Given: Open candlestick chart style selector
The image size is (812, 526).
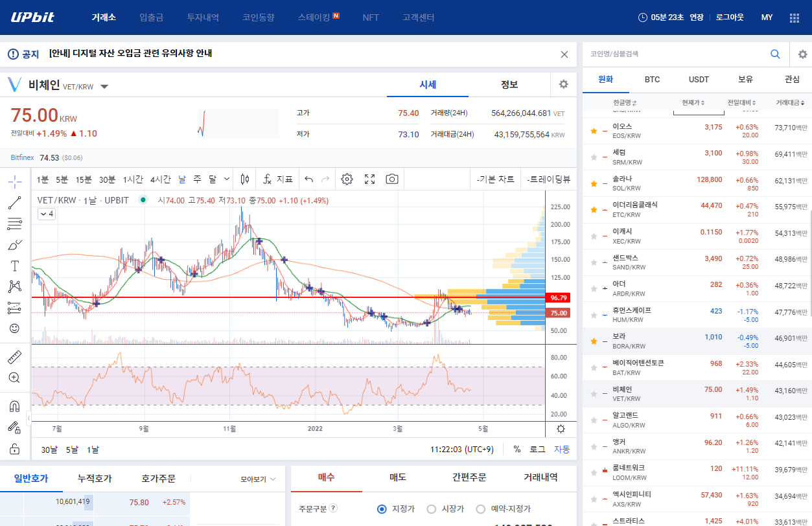Looking at the screenshot, I should pyautogui.click(x=245, y=179).
